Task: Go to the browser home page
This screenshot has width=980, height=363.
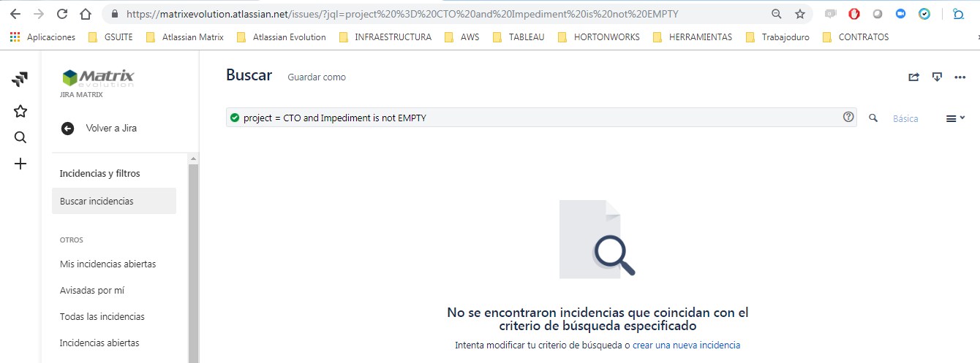Action: (86, 14)
